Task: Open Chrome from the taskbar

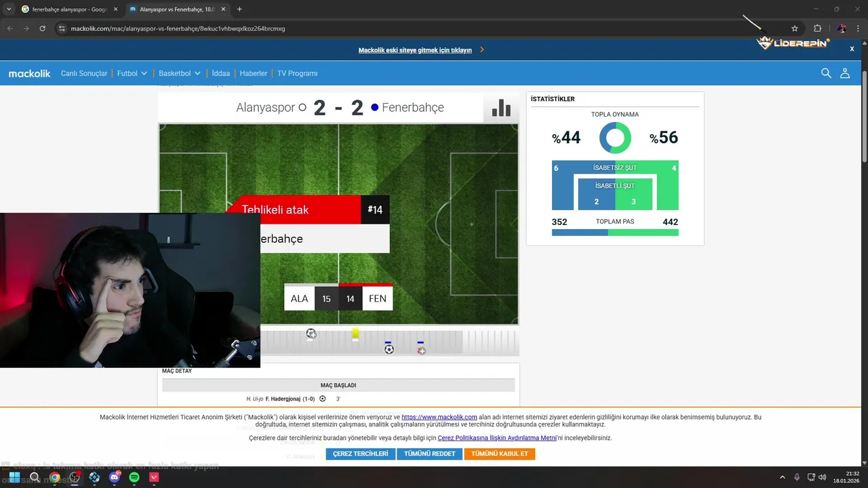Action: click(54, 477)
